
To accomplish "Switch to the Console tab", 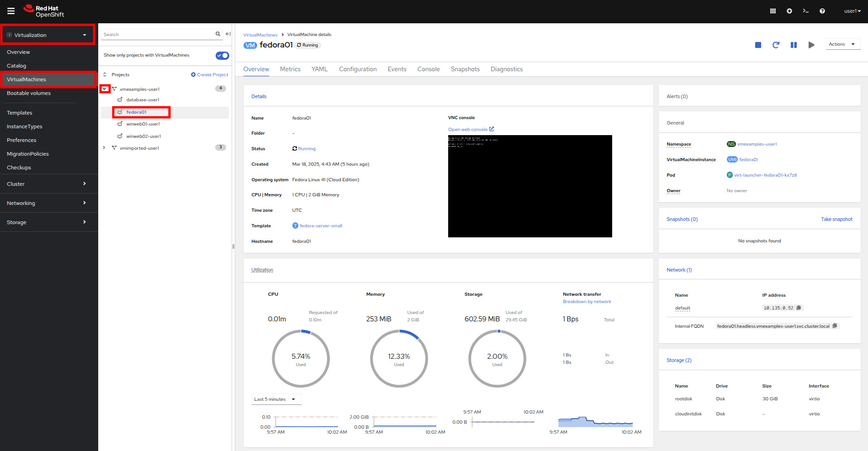I will tap(428, 69).
